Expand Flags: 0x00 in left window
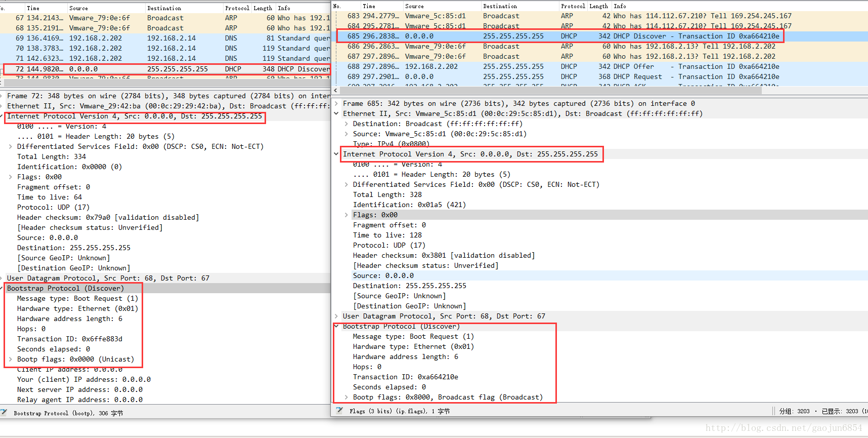The image size is (868, 438). pos(11,177)
